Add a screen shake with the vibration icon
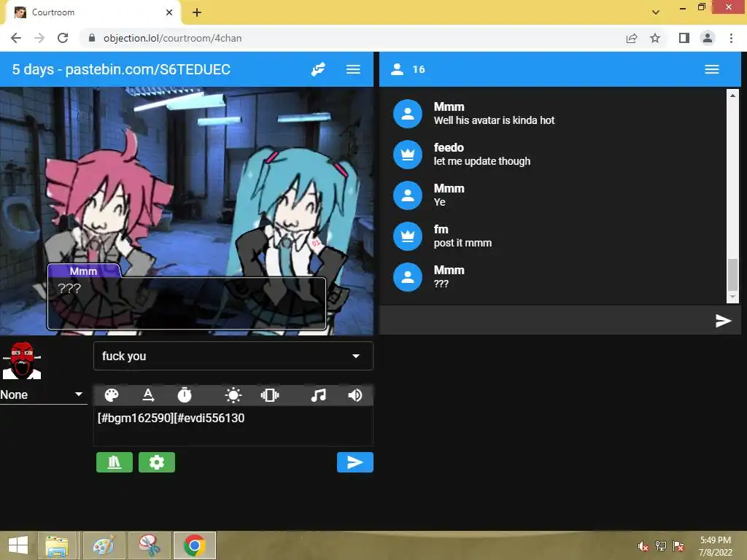Image resolution: width=747 pixels, height=560 pixels. click(x=270, y=395)
